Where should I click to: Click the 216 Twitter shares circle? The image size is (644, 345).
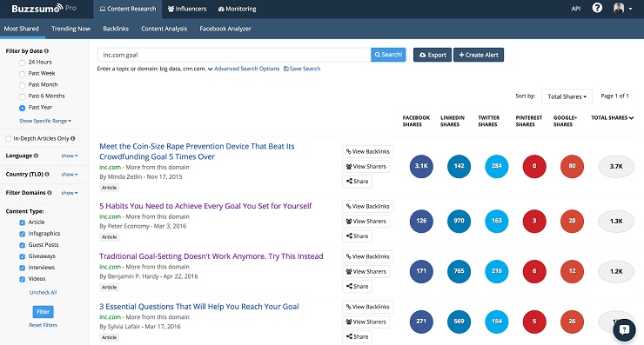point(497,271)
